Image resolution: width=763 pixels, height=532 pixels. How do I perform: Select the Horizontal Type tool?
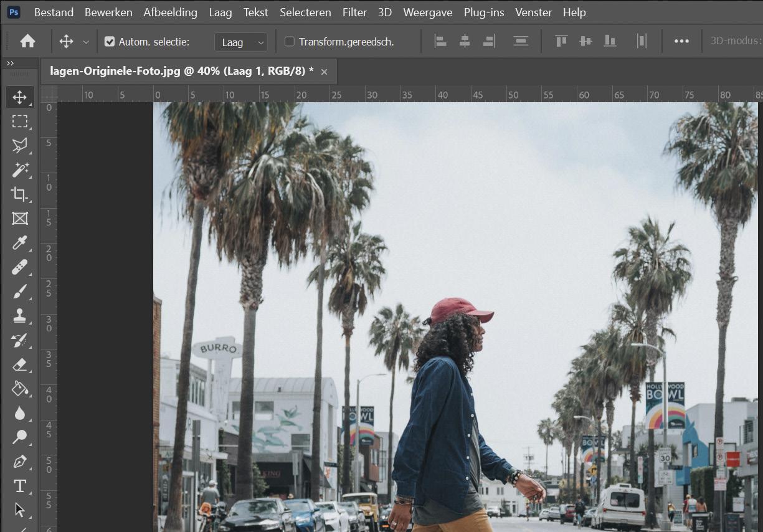[20, 486]
